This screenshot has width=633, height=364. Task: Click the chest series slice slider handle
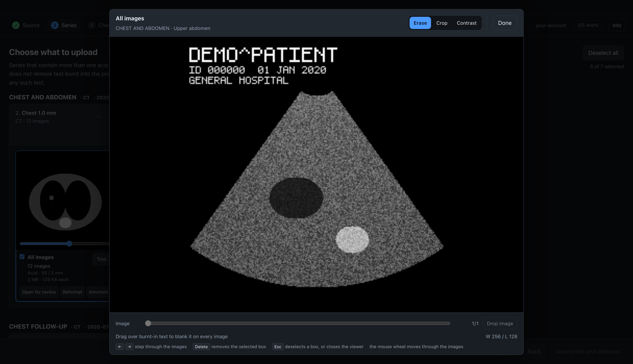pyautogui.click(x=69, y=243)
